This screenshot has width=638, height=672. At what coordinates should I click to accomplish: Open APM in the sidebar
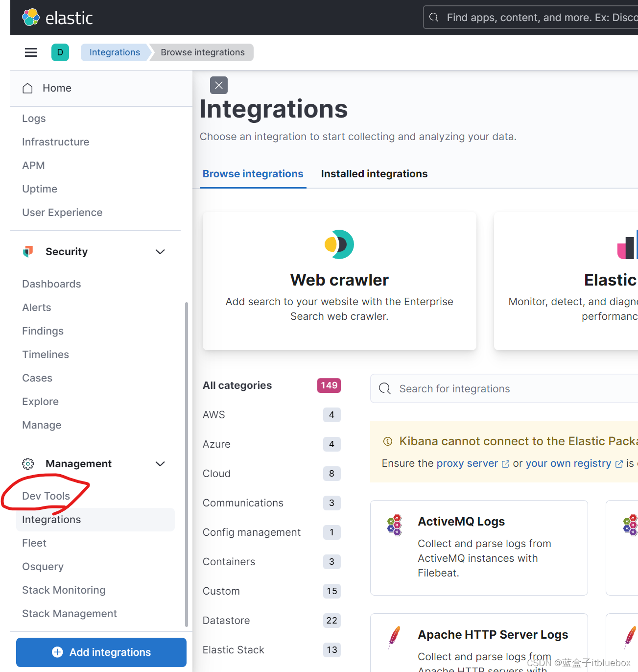33,166
